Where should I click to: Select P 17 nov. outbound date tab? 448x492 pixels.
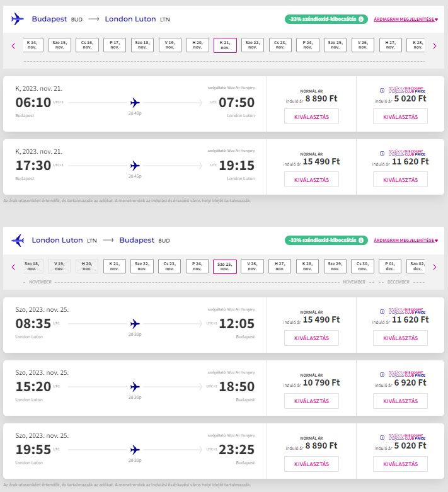(115, 45)
